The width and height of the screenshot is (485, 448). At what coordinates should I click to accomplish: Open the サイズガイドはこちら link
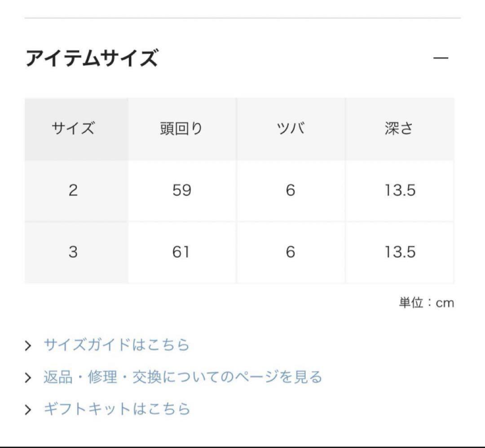116,345
